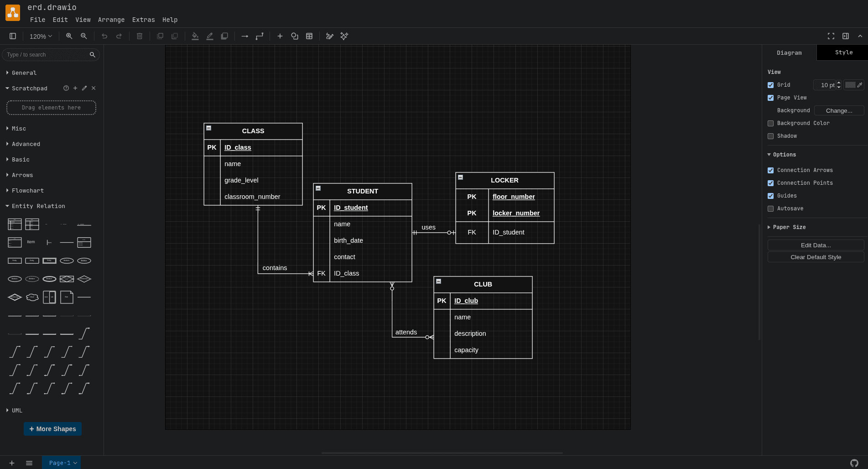The height and width of the screenshot is (469, 868).
Task: Uncheck the Grid checkbox
Action: (771, 85)
